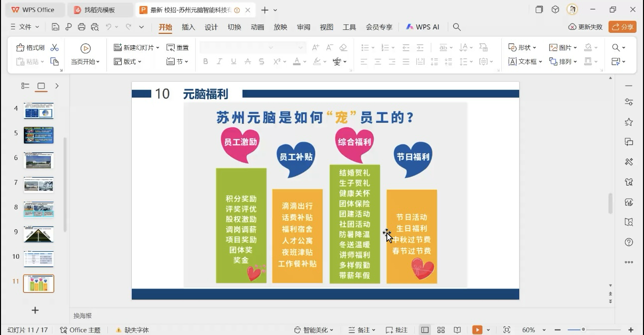644x335 pixels.
Task: Open the Comments (批注) button in status bar
Action: 397,330
